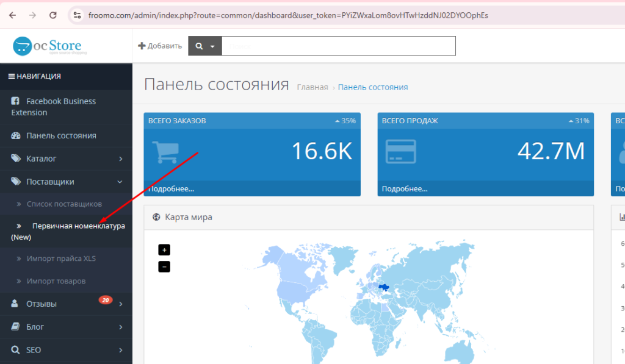
Task: Open the search type dropdown
Action: (x=204, y=46)
